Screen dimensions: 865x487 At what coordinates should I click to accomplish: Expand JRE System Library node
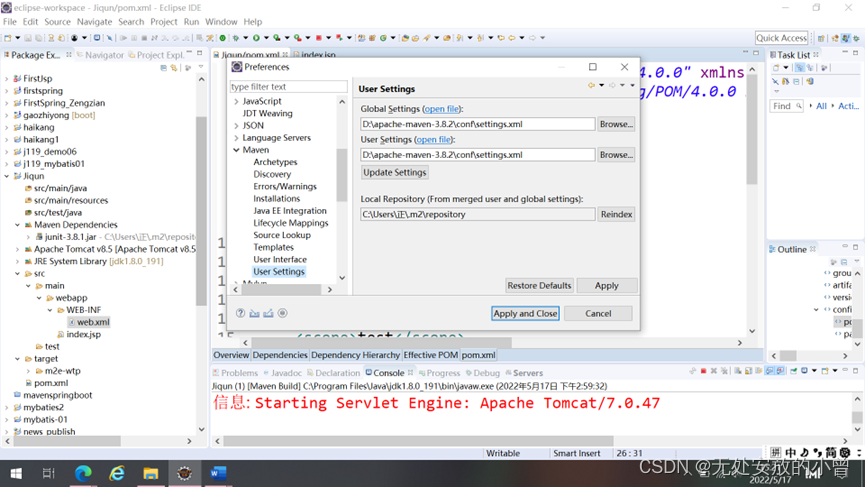pos(18,261)
